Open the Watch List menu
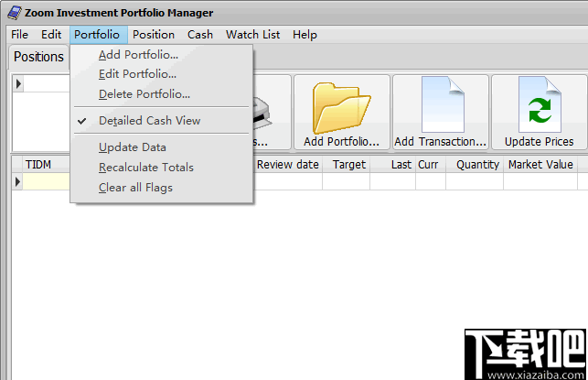The image size is (588, 380). tap(252, 35)
